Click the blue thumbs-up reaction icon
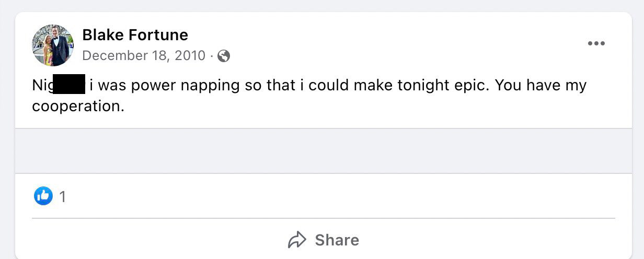The width and height of the screenshot is (644, 259). (x=43, y=196)
